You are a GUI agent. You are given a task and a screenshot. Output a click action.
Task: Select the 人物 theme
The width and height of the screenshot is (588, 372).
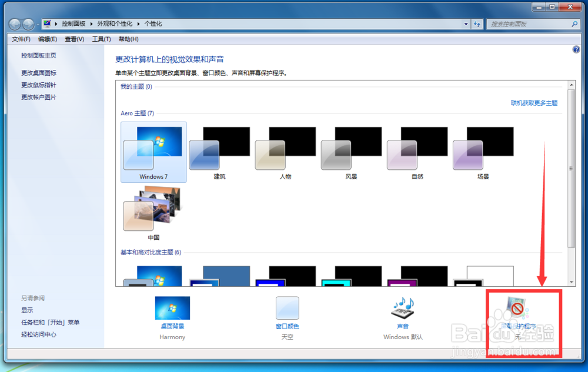point(285,152)
